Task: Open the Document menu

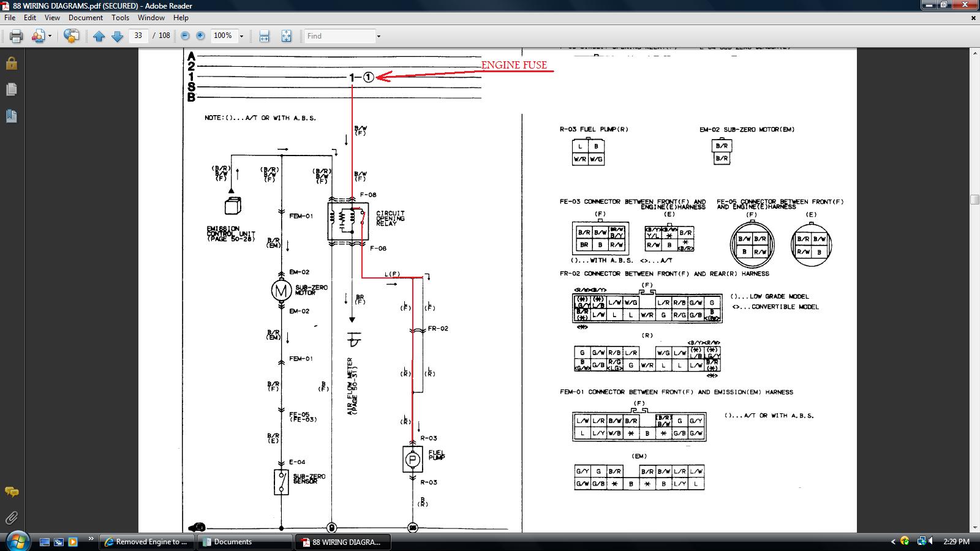Action: 86,18
